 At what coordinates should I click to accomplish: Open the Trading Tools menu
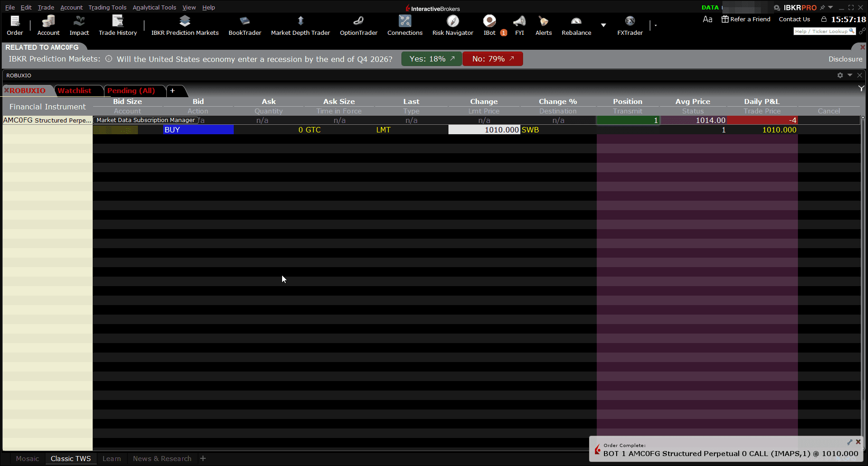tap(108, 7)
